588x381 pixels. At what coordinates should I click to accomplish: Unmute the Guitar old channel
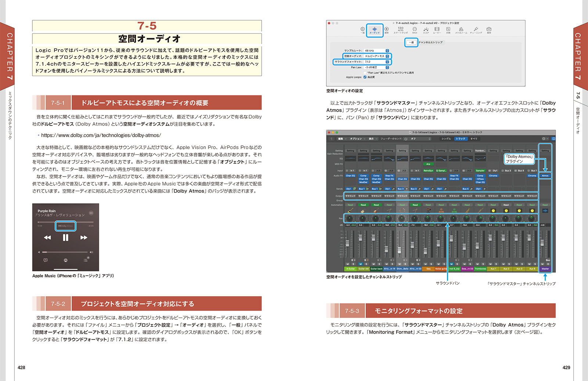pyautogui.click(x=361, y=264)
